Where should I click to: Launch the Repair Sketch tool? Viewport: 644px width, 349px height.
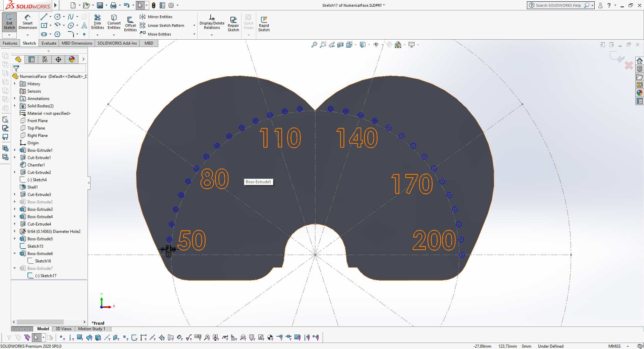tap(233, 24)
